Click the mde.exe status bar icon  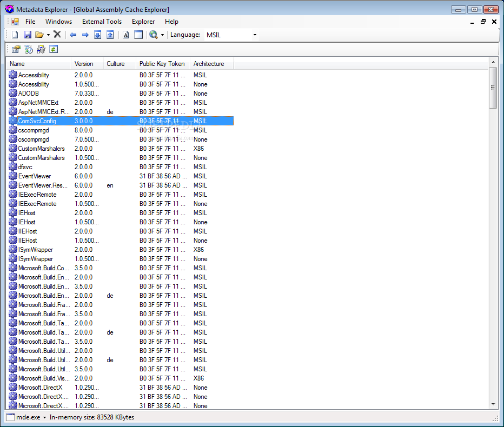pyautogui.click(x=11, y=417)
